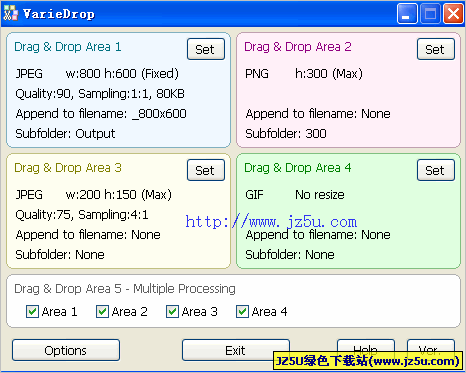The width and height of the screenshot is (466, 373).
Task: Click the 'PNG' format label
Action: pyautogui.click(x=257, y=74)
